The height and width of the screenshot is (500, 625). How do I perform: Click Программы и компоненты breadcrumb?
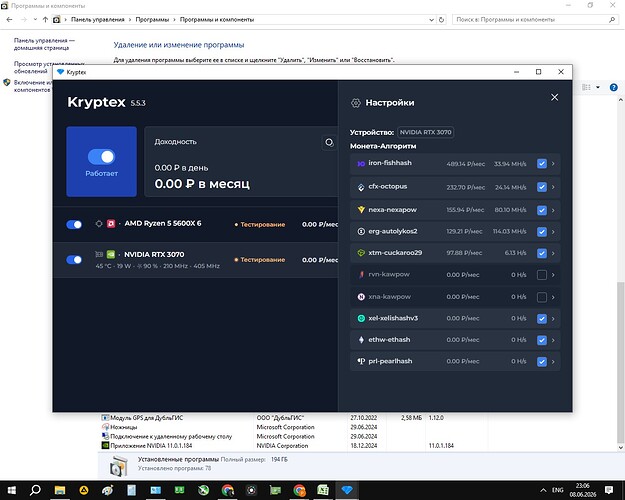point(217,20)
